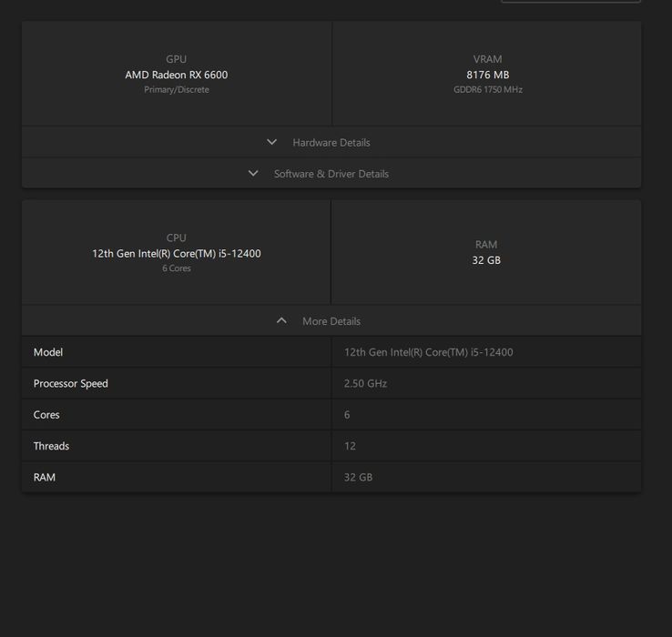Expand Software & Driver Details section

[x=331, y=174]
